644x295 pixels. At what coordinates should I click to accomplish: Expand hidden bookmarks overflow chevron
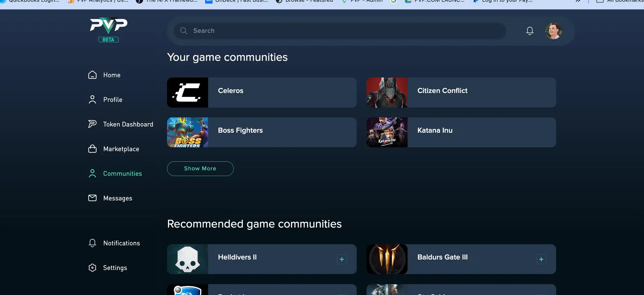tap(578, 1)
